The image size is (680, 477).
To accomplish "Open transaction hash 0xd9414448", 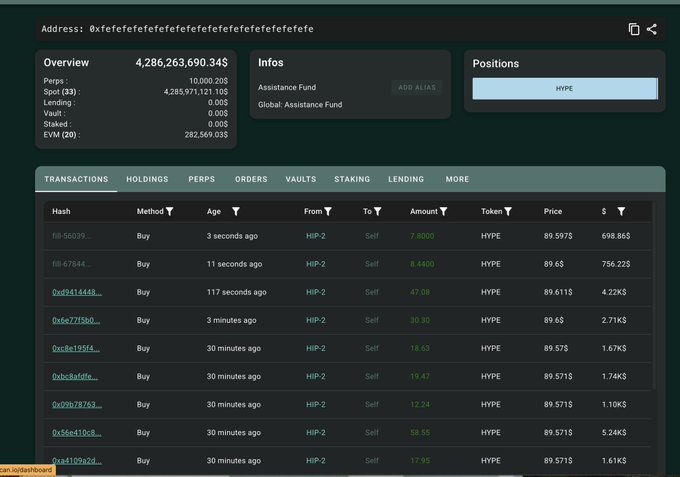I will point(77,292).
